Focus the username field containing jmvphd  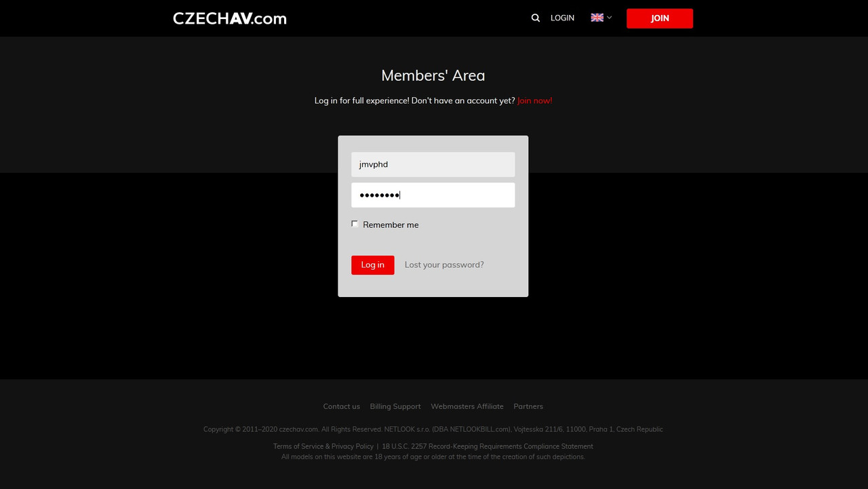click(433, 164)
